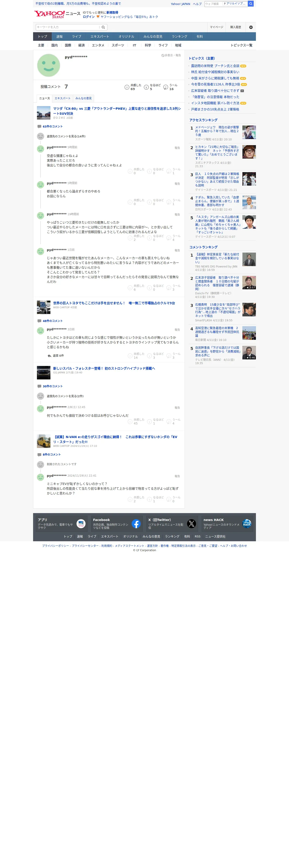Screen dimensions: 289x868
Task: Select the IT category
Action: click(135, 46)
